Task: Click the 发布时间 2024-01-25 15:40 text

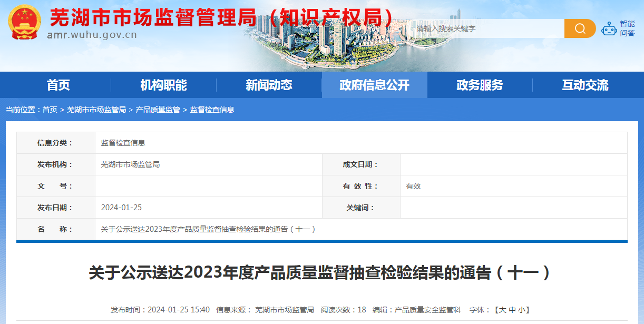Action: 160,310
